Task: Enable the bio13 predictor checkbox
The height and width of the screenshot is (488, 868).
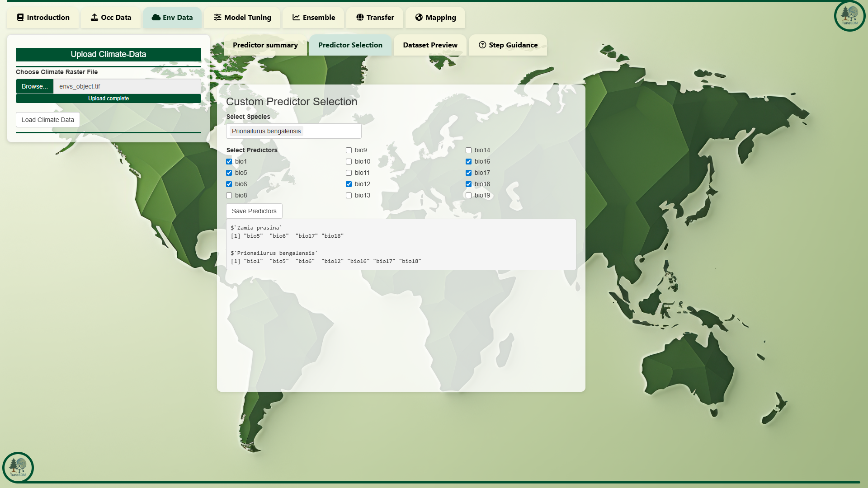Action: tap(349, 196)
